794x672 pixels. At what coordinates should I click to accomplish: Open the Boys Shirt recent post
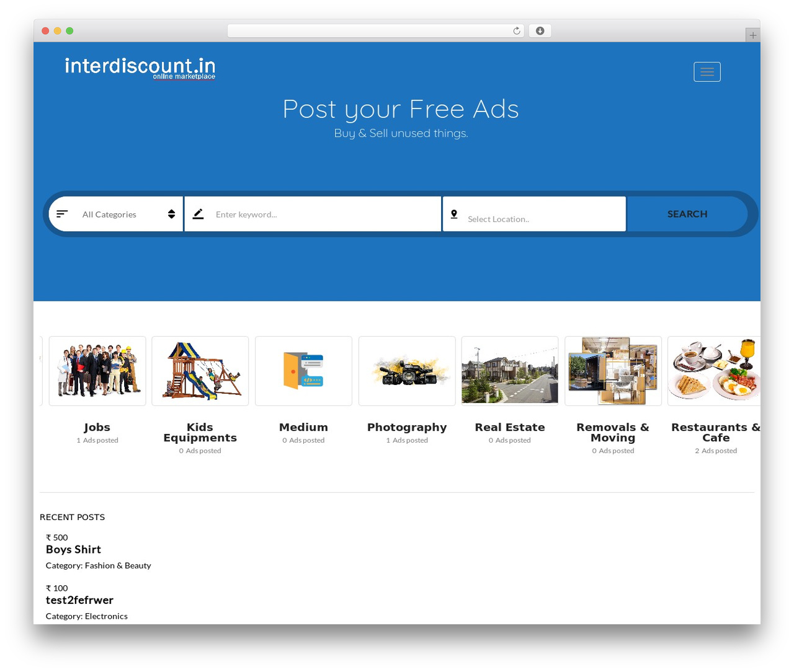pyautogui.click(x=73, y=549)
